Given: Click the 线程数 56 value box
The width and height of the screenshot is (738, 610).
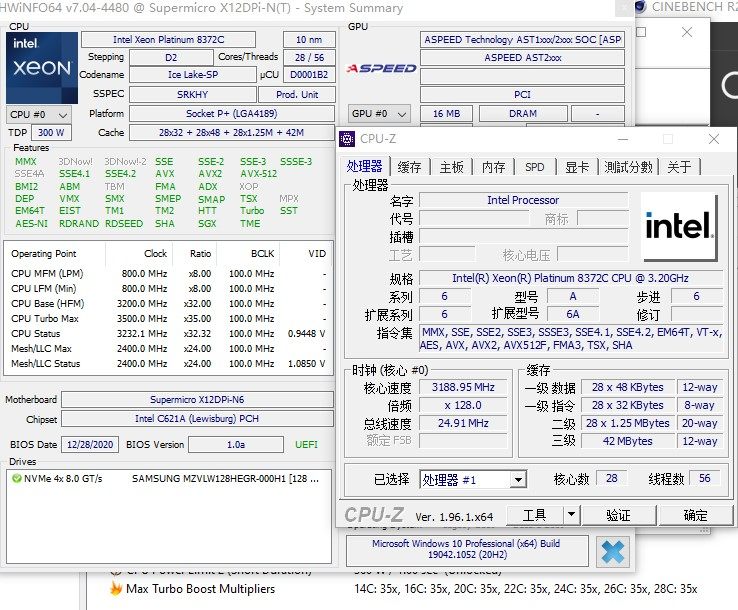Looking at the screenshot, I should tap(705, 479).
